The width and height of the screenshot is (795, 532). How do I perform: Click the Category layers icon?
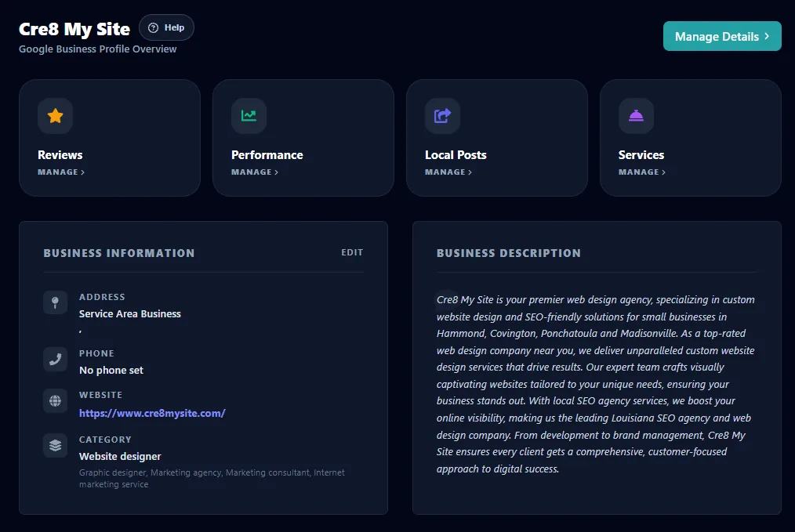point(55,445)
